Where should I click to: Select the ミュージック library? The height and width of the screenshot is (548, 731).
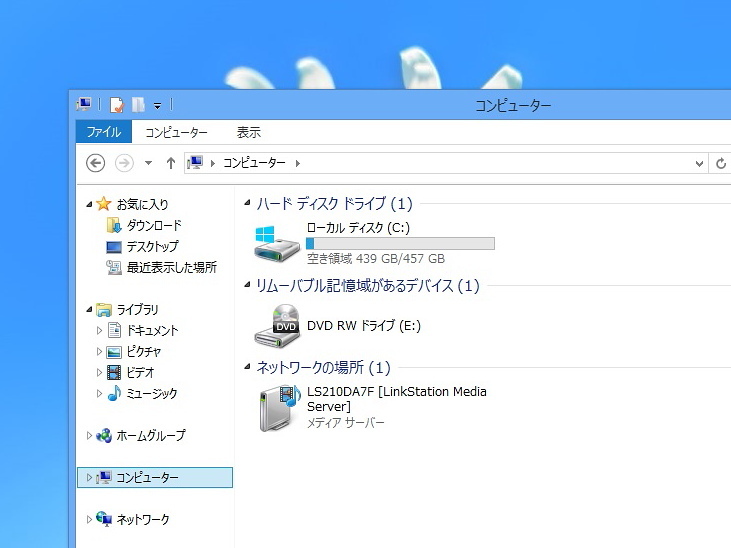click(152, 394)
